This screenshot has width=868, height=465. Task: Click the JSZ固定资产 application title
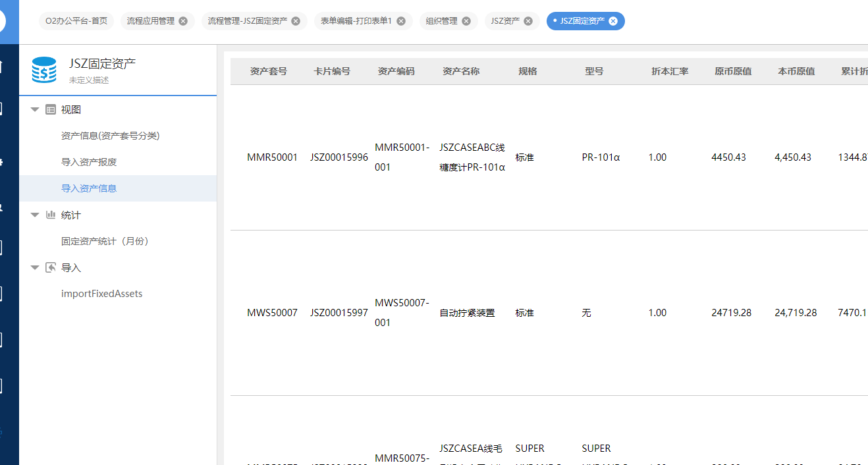click(103, 64)
